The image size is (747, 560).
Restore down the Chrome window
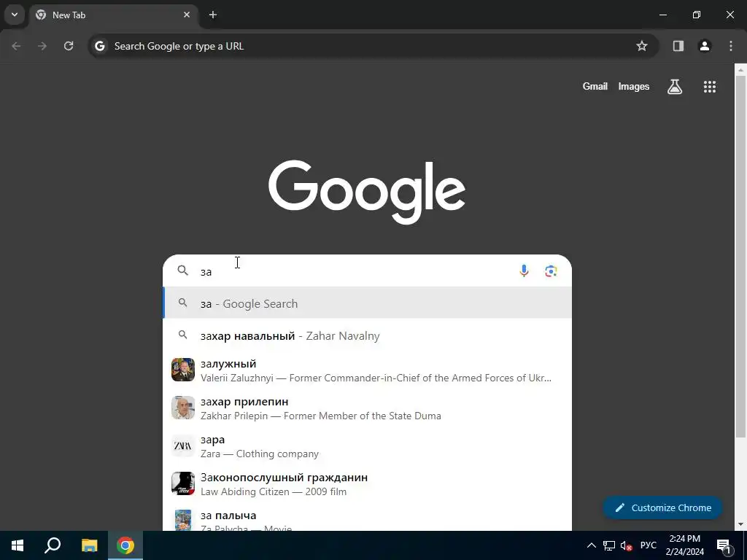pyautogui.click(x=697, y=15)
